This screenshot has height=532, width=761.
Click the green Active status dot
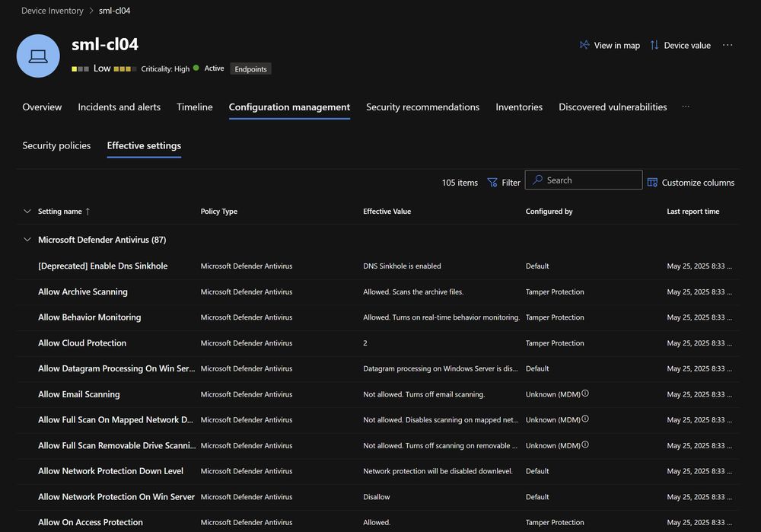[x=196, y=68]
